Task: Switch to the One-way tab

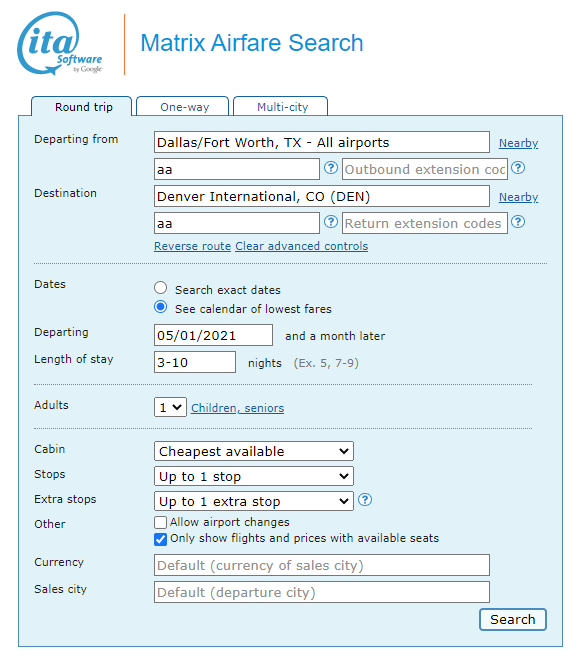Action: 183,107
